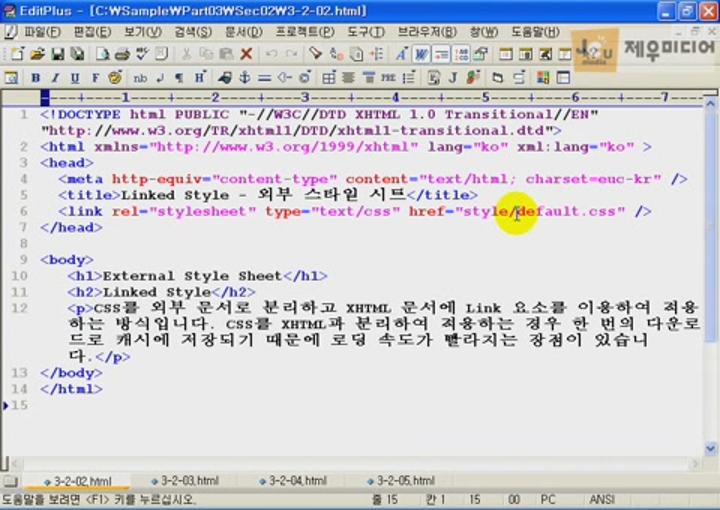
Task: Open HTML color picker grid icon
Action: click(x=543, y=78)
